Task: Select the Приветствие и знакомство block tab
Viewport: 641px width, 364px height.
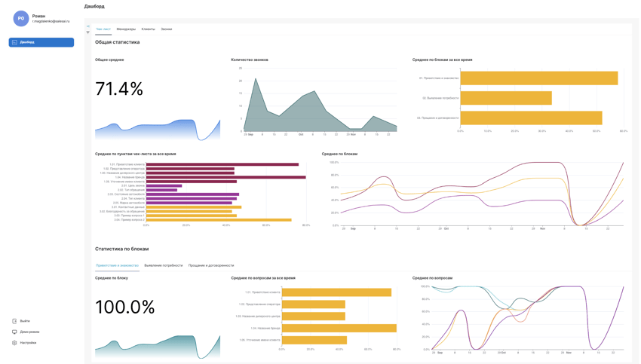Action: coord(117,265)
